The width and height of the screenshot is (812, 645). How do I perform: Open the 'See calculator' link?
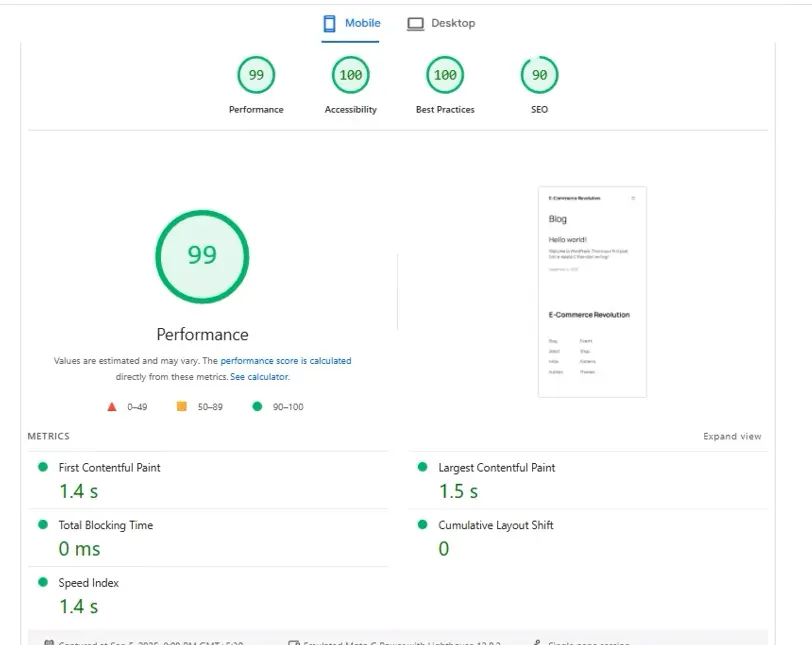(x=259, y=377)
